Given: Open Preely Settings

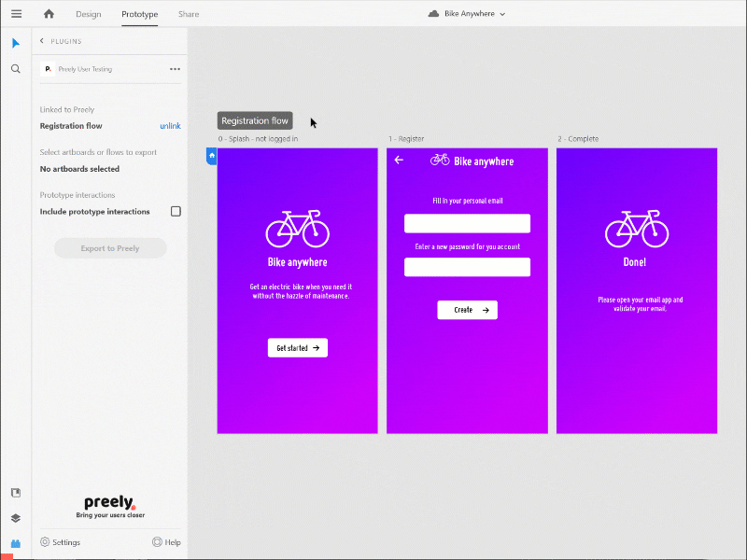Looking at the screenshot, I should pos(60,542).
